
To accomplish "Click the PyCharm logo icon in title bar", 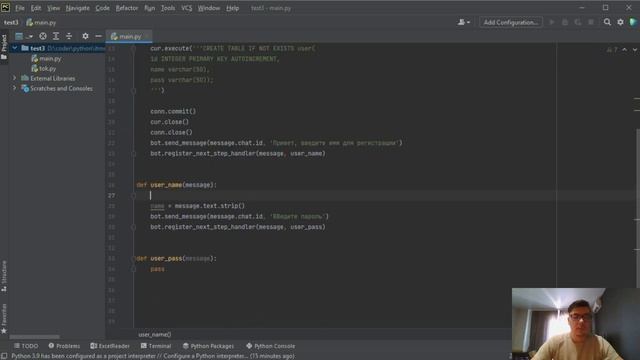I will pyautogui.click(x=5, y=7).
